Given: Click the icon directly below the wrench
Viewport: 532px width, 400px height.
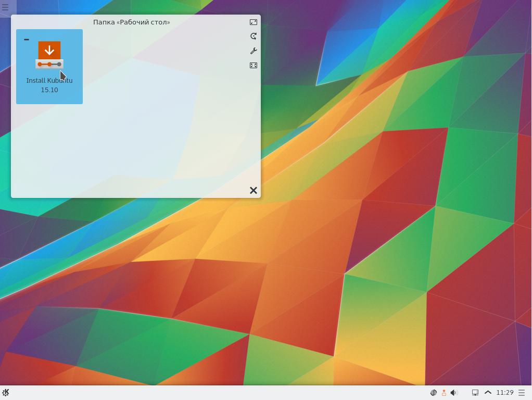Looking at the screenshot, I should (x=254, y=66).
